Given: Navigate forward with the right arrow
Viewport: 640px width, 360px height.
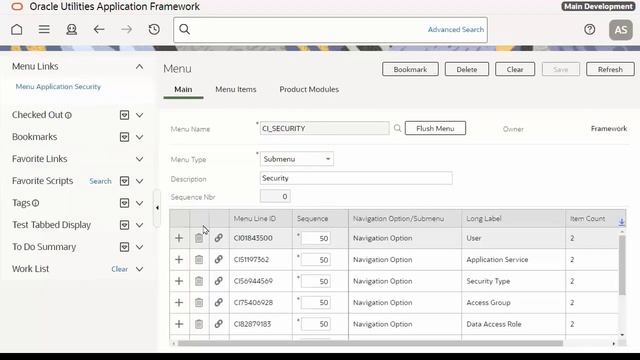Looking at the screenshot, I should click(127, 29).
